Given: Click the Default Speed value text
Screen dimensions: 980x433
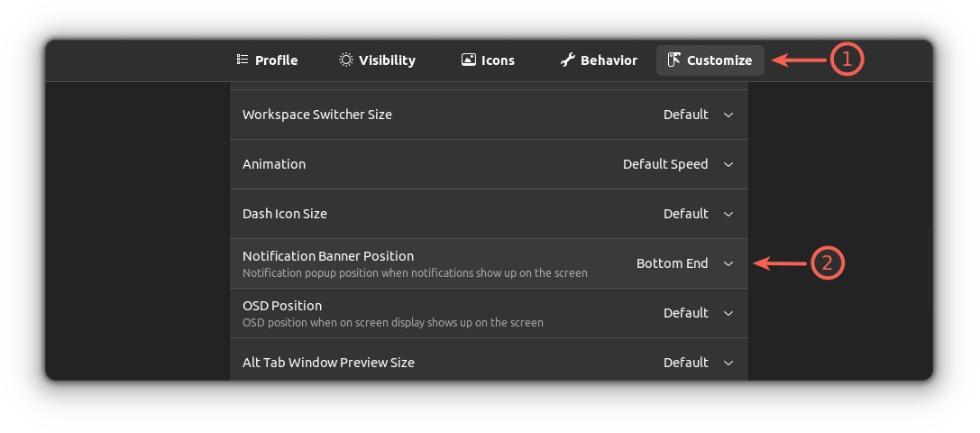Looking at the screenshot, I should pyautogui.click(x=665, y=164).
